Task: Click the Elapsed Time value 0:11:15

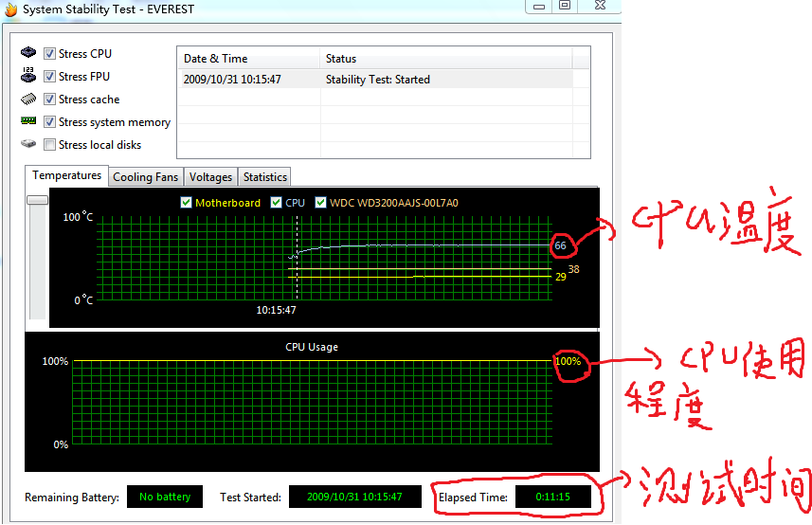Action: 553,497
